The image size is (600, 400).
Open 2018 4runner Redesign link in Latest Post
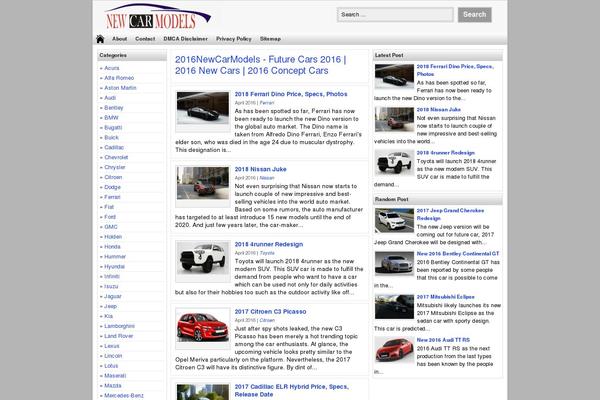tap(445, 153)
